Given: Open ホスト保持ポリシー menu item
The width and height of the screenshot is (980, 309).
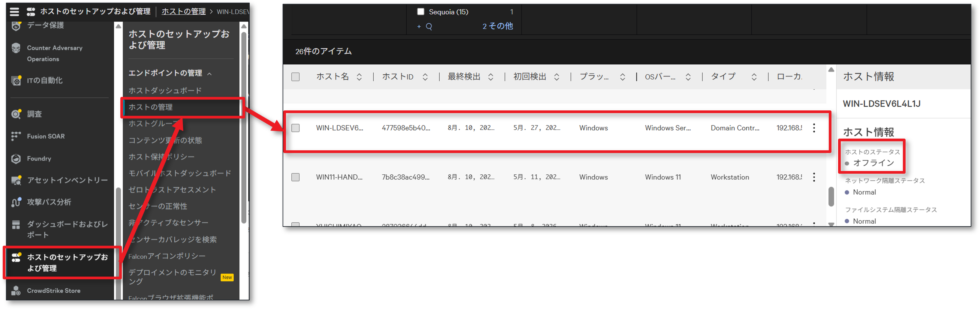Looking at the screenshot, I should tap(161, 157).
